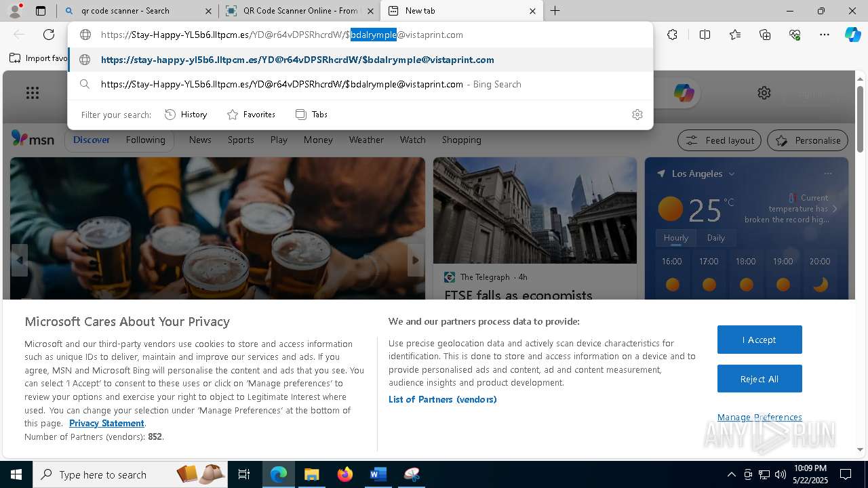Switch to QR Code Scanner Online tab

[300, 11]
